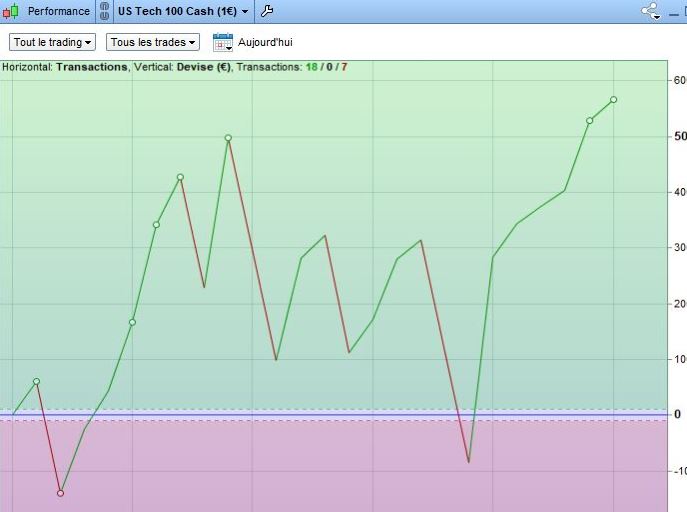
Task: Click the 0 value on vertical axis
Action: pos(677,414)
